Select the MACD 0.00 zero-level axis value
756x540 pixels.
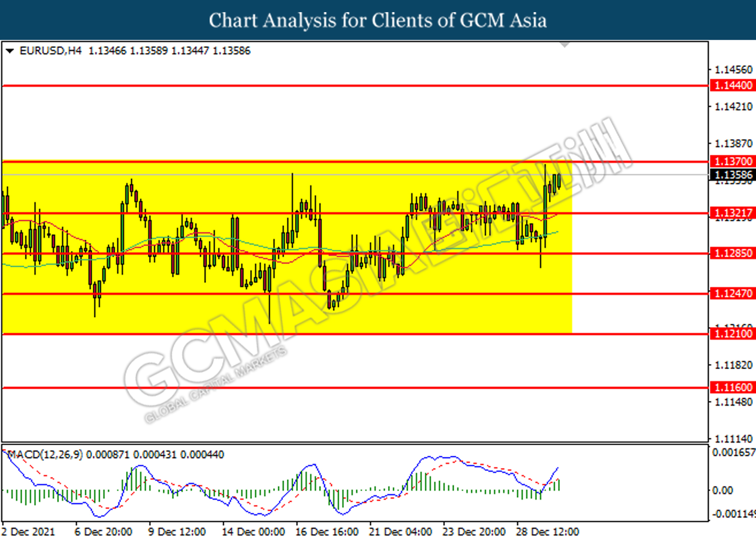[723, 490]
